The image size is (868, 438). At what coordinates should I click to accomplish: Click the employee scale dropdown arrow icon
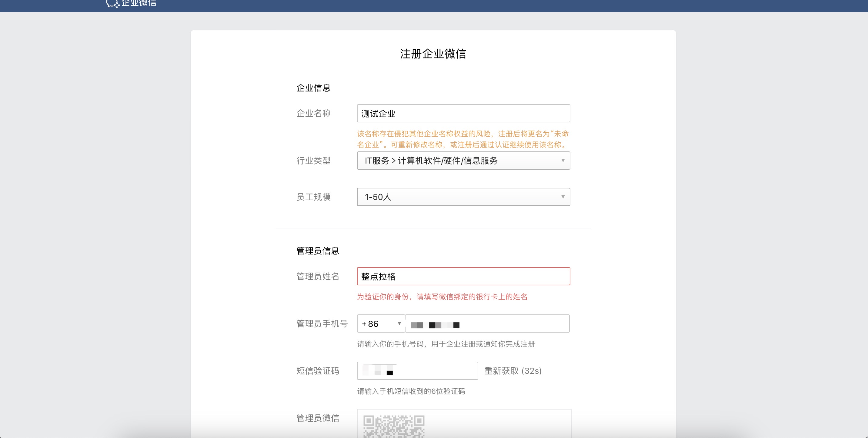tap(563, 197)
